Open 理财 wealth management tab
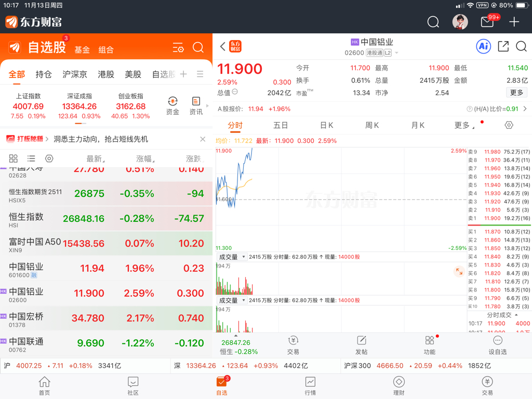This screenshot has width=532, height=399. pos(398,386)
